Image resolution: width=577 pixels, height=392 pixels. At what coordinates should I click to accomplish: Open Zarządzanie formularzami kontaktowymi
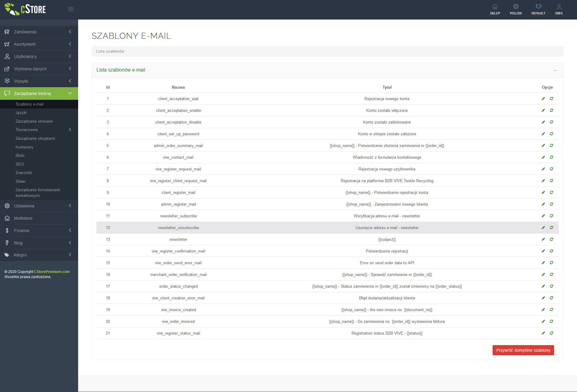point(39,193)
